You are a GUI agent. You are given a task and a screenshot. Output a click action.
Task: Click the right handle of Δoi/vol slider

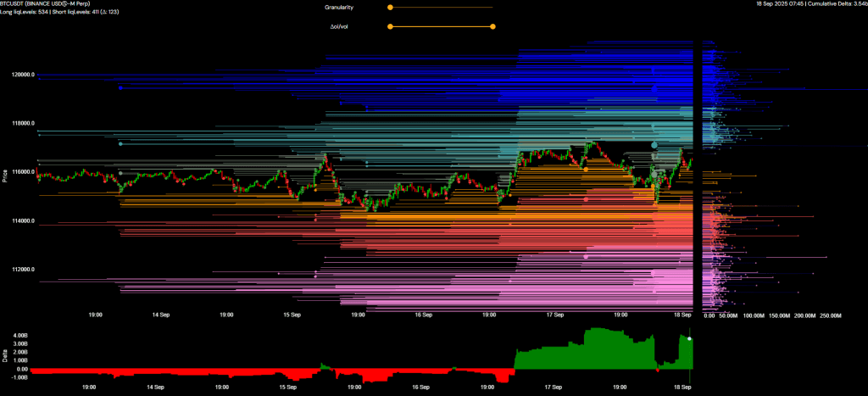[x=492, y=26]
